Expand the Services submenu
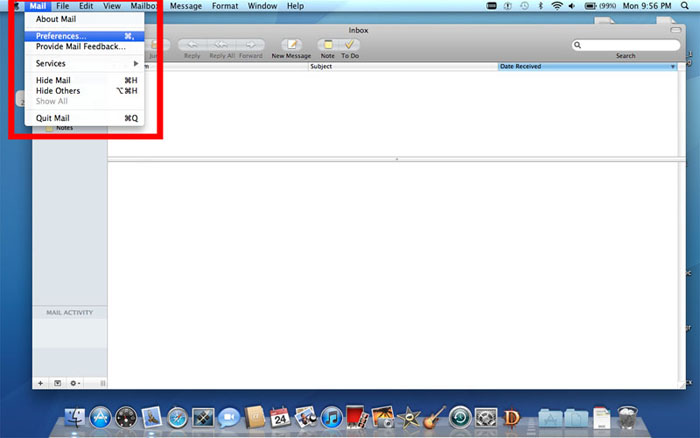 tap(84, 63)
